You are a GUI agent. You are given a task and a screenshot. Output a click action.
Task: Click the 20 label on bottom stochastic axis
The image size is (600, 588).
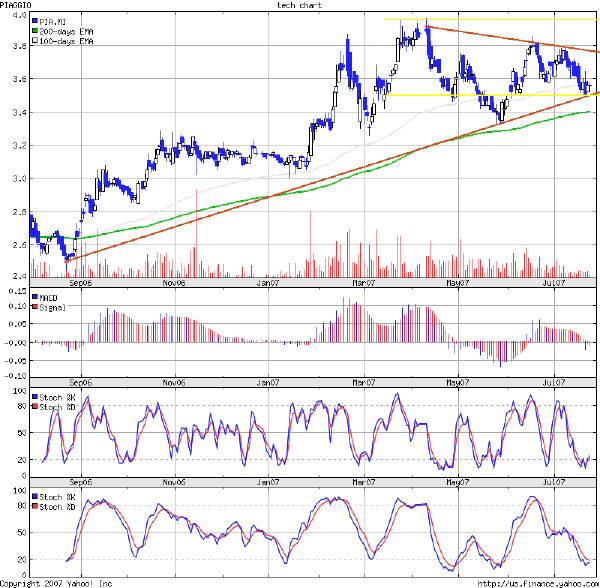22,559
